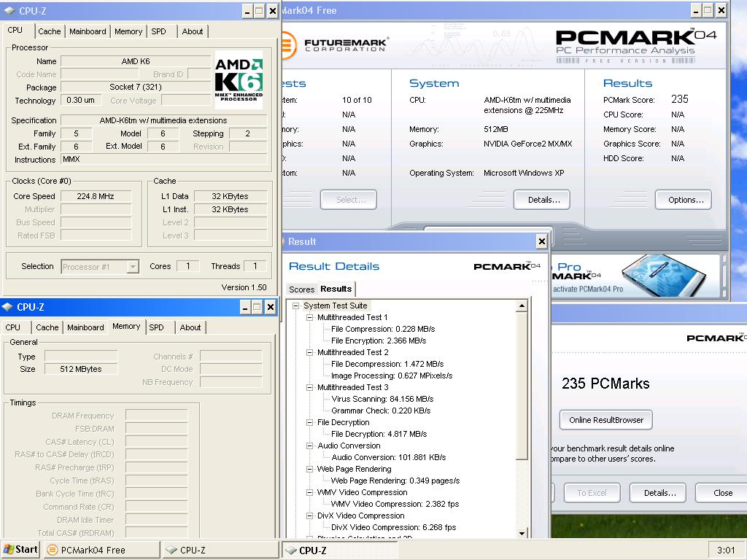This screenshot has height=560, width=747.
Task: Click the results tree vertical scrollbar thumb
Action: [522, 386]
